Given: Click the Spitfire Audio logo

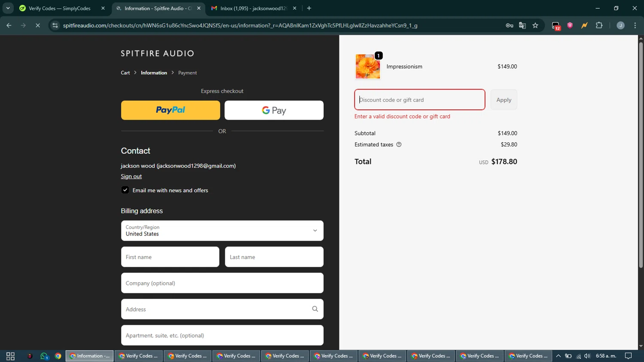Looking at the screenshot, I should (x=157, y=54).
